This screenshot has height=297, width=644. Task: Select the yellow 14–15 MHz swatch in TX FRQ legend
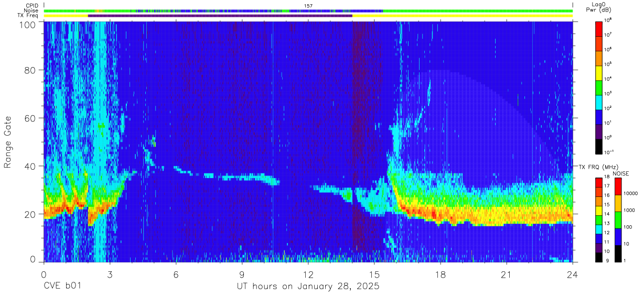coord(599,210)
